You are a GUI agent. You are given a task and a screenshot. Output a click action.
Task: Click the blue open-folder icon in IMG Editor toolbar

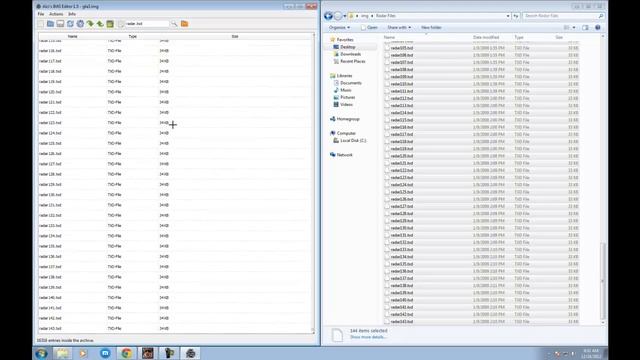(50, 24)
